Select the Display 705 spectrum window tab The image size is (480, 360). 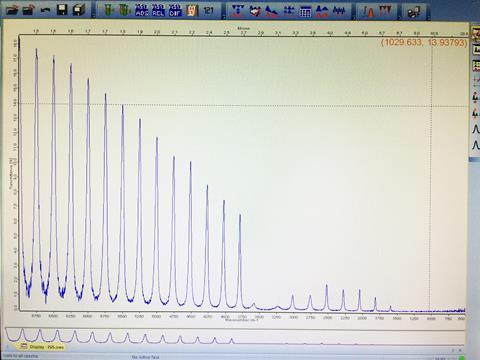(41, 347)
